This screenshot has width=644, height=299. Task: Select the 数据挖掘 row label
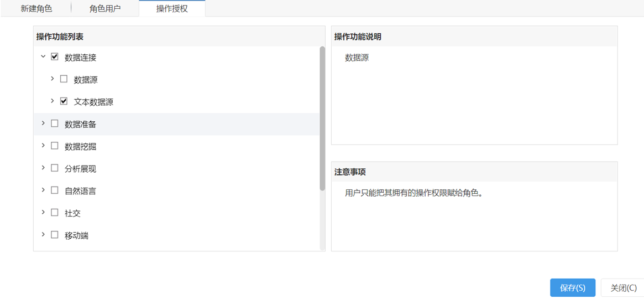(x=81, y=146)
